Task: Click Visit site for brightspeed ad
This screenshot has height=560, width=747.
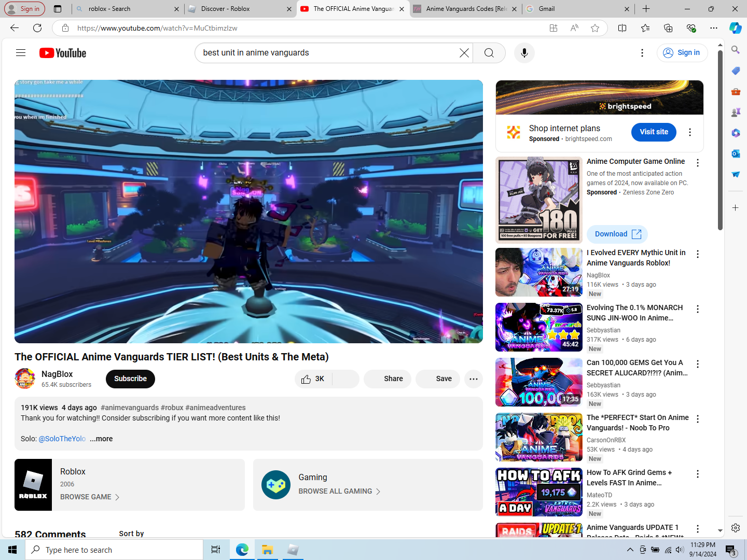Action: tap(654, 132)
